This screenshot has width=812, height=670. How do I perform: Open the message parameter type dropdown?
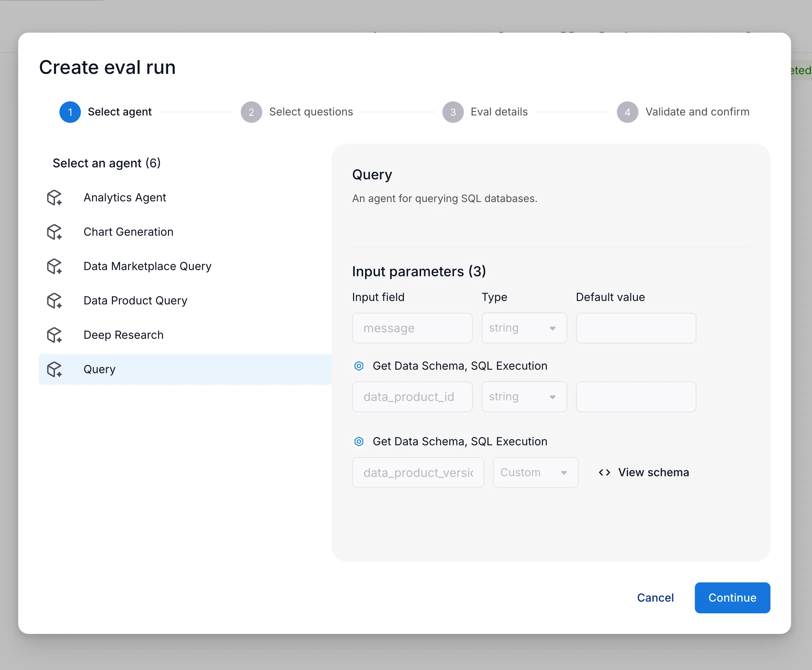(x=524, y=328)
